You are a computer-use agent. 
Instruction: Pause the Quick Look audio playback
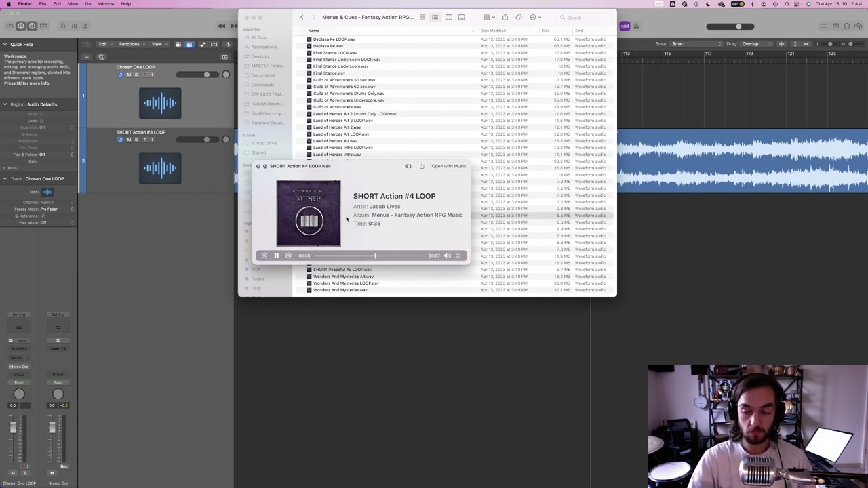tap(276, 256)
